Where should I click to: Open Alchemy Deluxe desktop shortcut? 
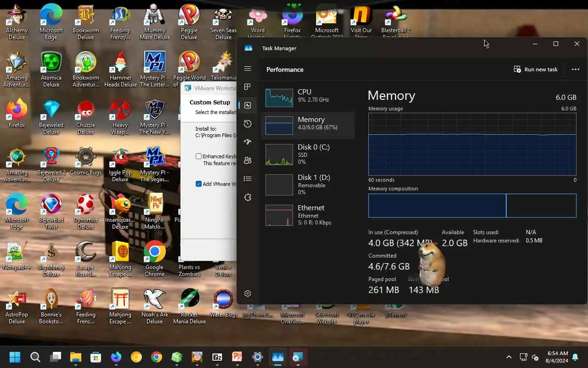[17, 23]
